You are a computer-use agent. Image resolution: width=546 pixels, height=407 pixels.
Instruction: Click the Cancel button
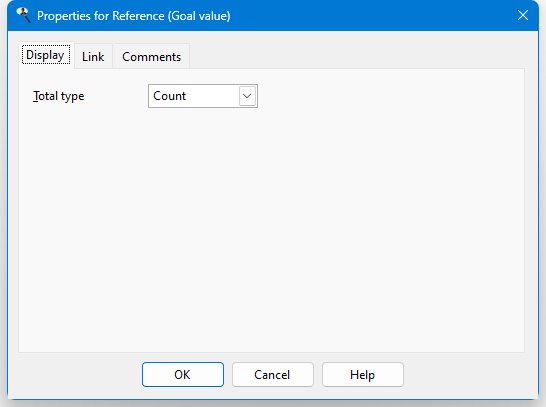pyautogui.click(x=273, y=375)
